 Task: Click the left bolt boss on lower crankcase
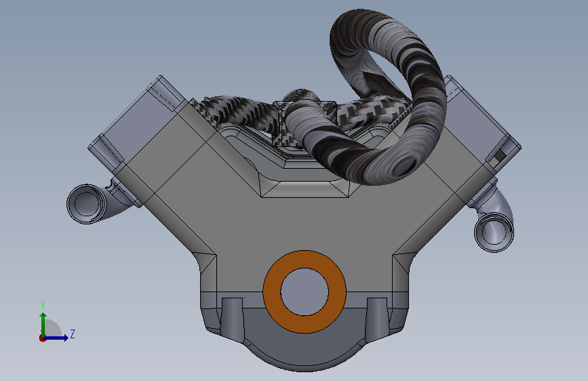[x=232, y=319]
